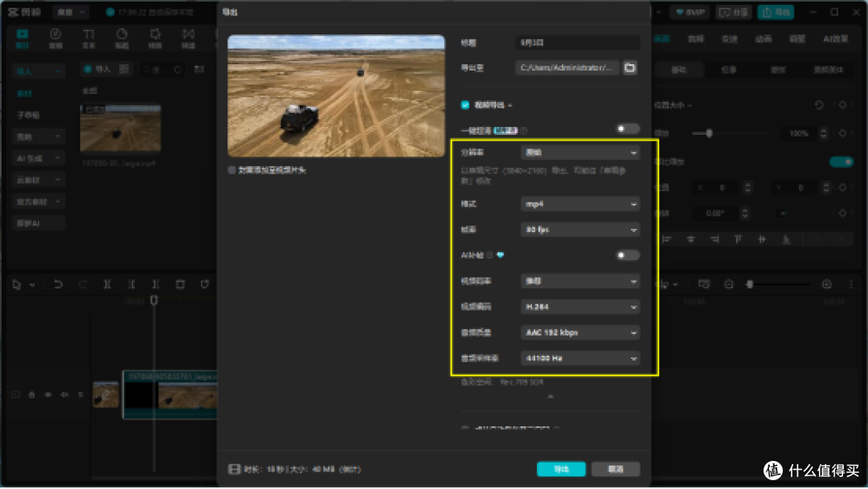Toggle track visibility eye icon
This screenshot has height=489, width=868.
48,394
